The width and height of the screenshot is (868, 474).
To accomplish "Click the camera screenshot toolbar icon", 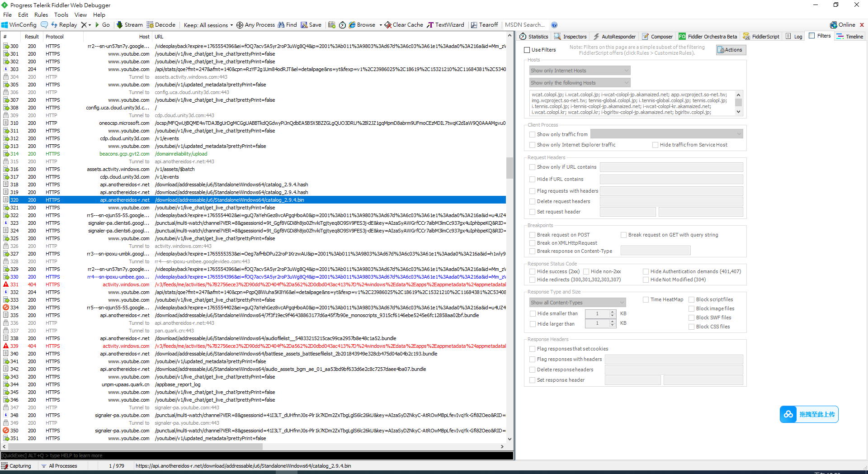I will 332,25.
